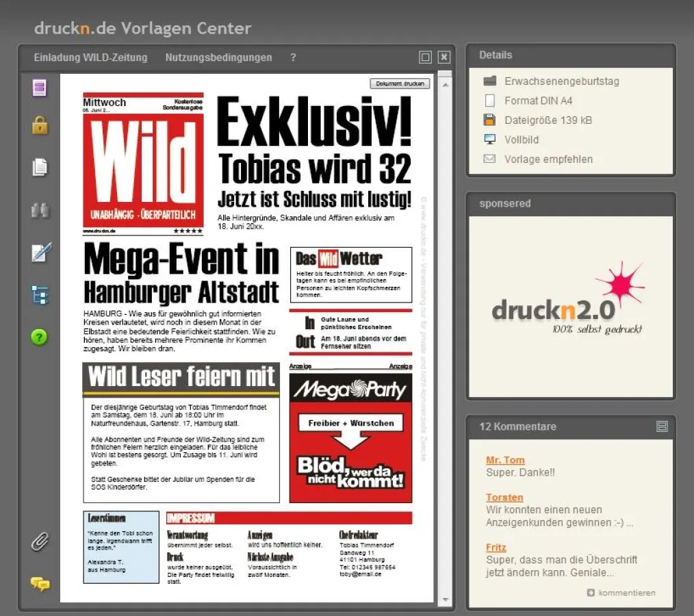The image size is (694, 616).
Task: Click the green question mark help icon
Action: point(39,337)
